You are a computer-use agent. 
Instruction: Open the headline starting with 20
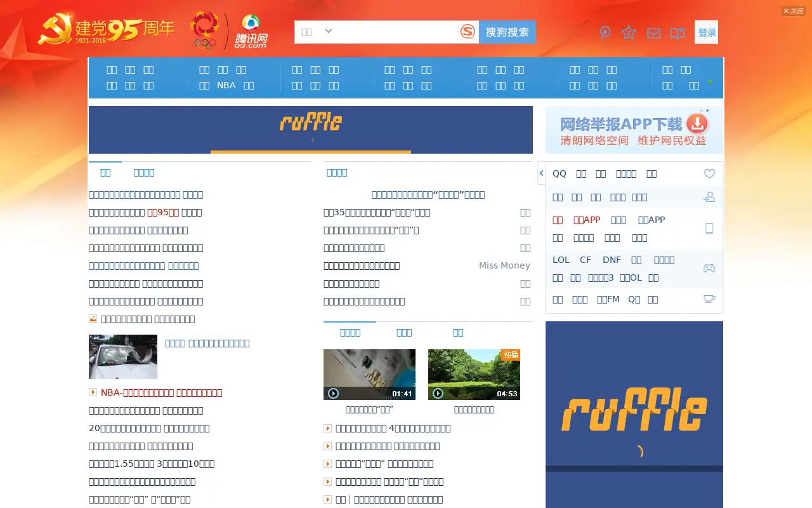coord(149,428)
